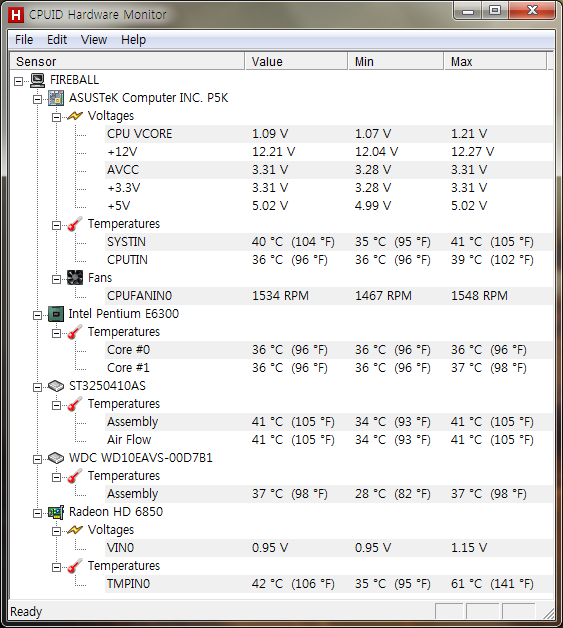Click the motherboard Voltages lightning icon
This screenshot has width=563, height=628.
pyautogui.click(x=75, y=116)
